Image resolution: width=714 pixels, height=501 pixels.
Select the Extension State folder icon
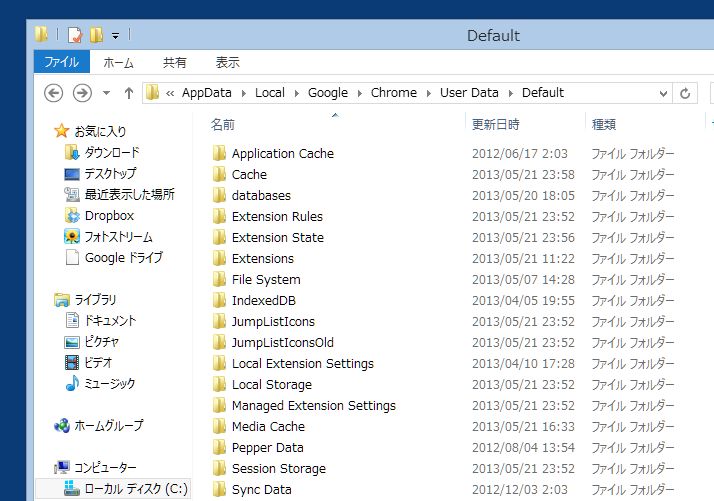pyautogui.click(x=219, y=237)
